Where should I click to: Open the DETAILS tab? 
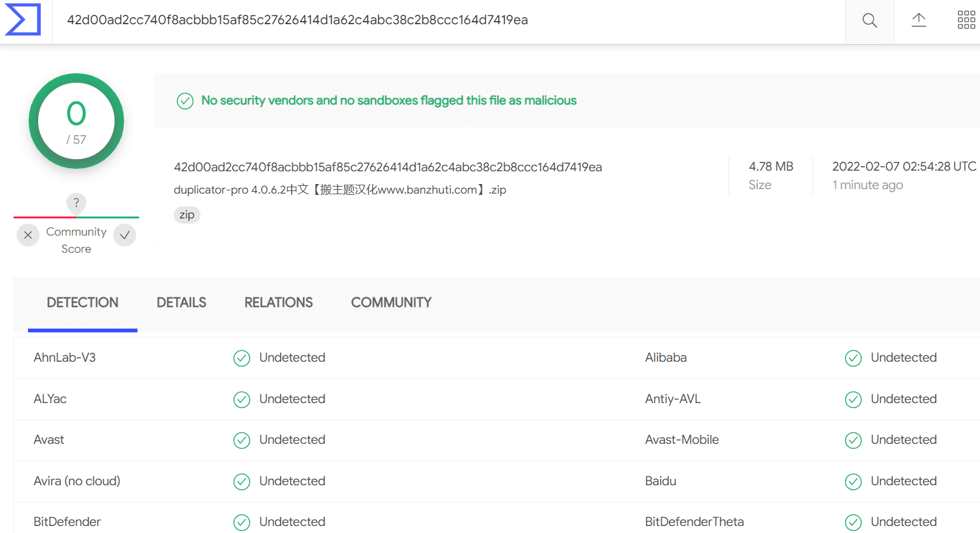[181, 302]
